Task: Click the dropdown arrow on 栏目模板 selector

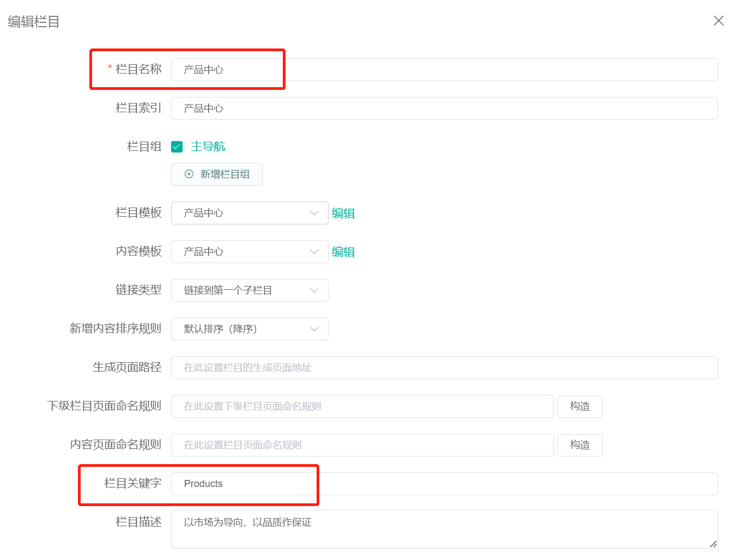Action: coord(314,213)
